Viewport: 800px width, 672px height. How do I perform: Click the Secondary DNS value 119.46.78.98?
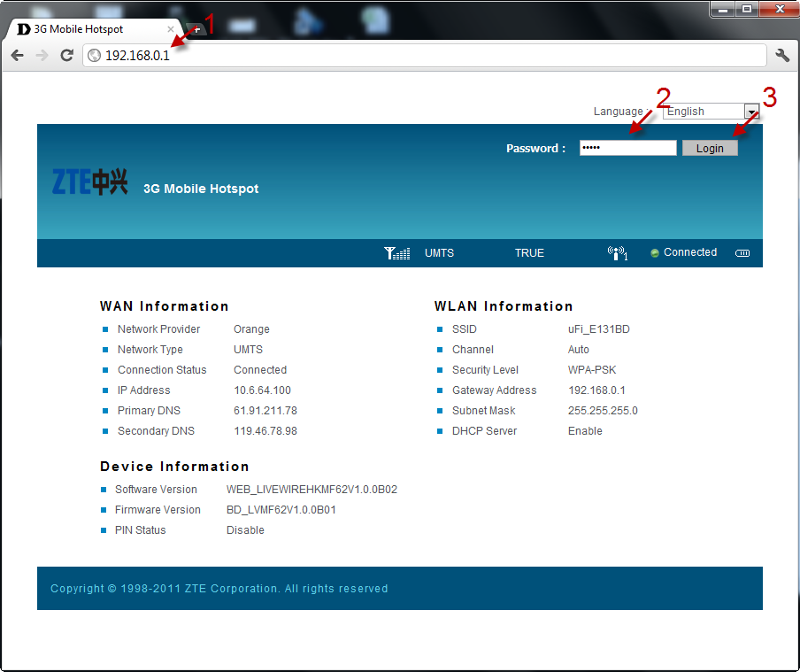coord(265,431)
